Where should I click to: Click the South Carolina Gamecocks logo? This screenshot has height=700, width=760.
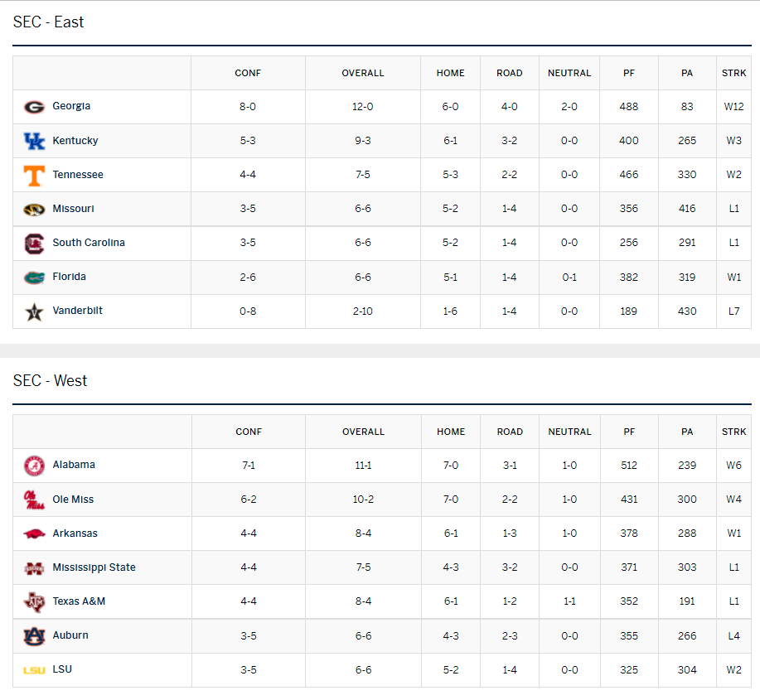[x=34, y=244]
